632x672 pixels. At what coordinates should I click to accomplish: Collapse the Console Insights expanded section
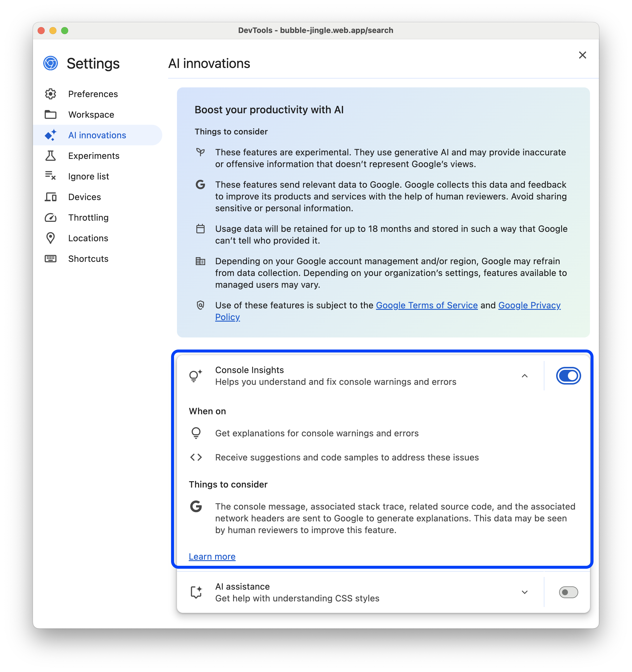[x=524, y=376]
